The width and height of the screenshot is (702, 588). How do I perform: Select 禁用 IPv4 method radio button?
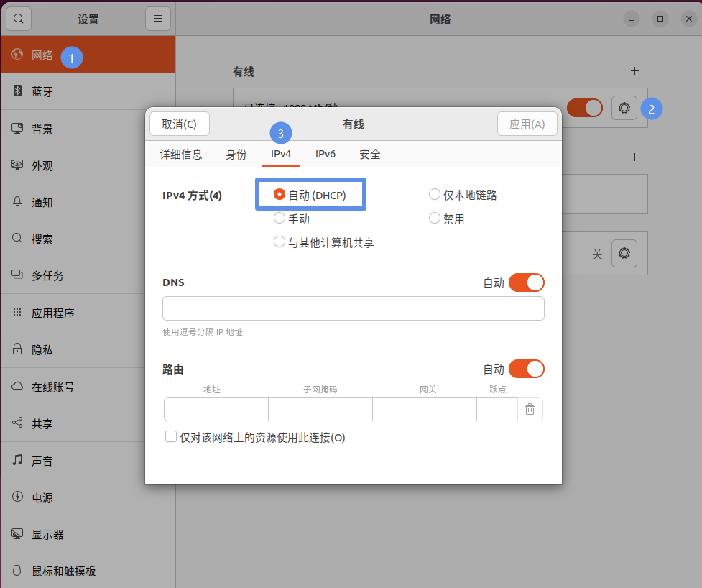pyautogui.click(x=435, y=219)
